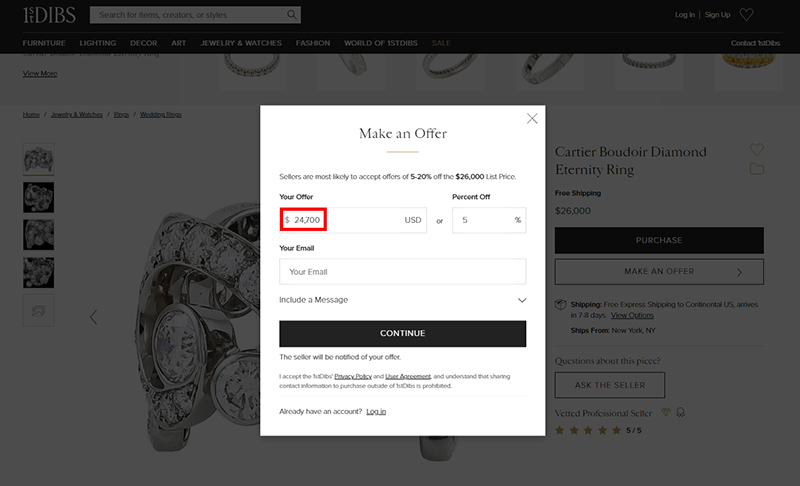The width and height of the screenshot is (800, 486).
Task: Add ring to folder icon
Action: point(757,169)
